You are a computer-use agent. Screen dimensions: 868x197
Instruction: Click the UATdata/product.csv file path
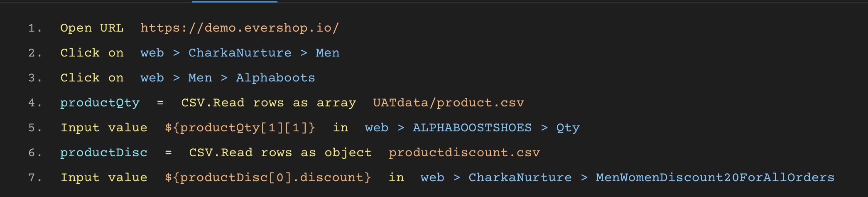449,103
